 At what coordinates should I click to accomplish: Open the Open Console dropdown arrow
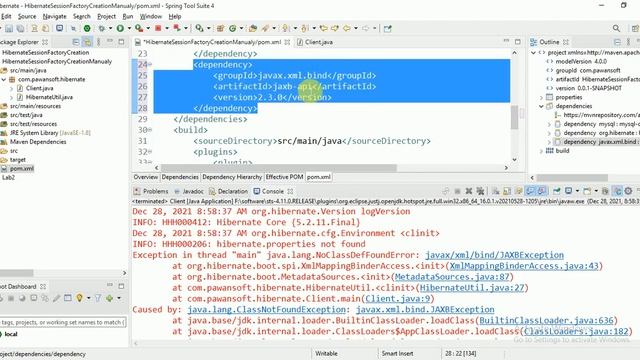pyautogui.click(x=596, y=191)
